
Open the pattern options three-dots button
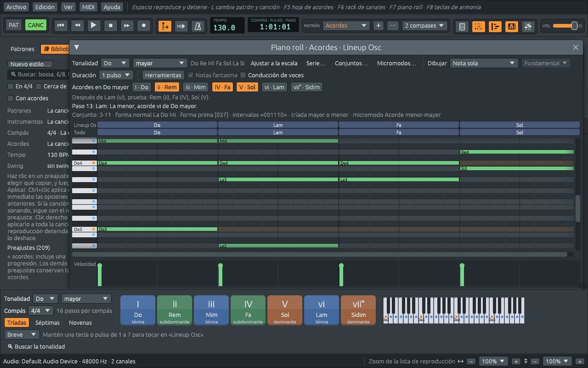393,26
